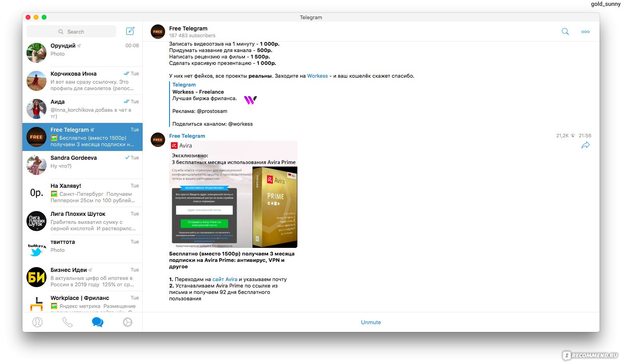Click the Search chats field
The image size is (622, 364).
pyautogui.click(x=71, y=32)
